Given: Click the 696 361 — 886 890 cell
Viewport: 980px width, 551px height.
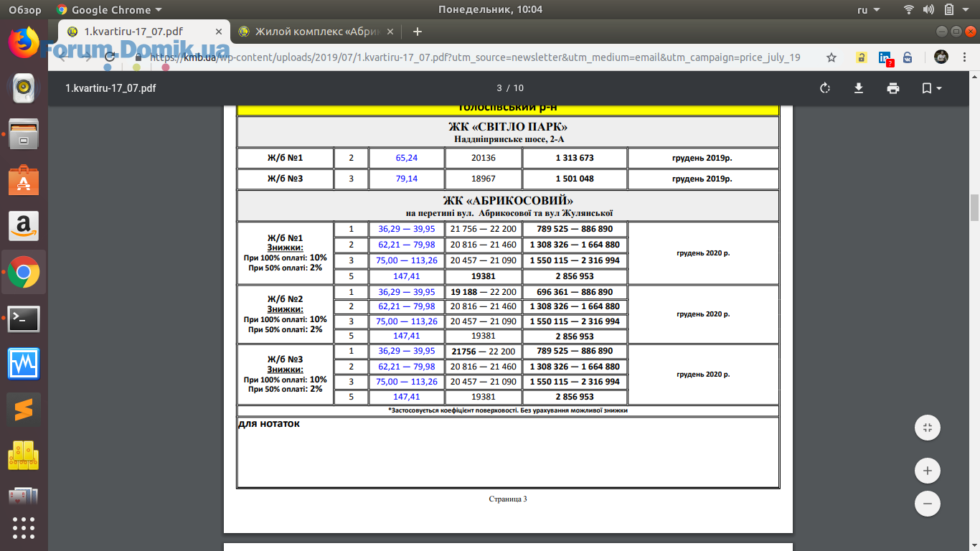Looking at the screenshot, I should pyautogui.click(x=575, y=292).
